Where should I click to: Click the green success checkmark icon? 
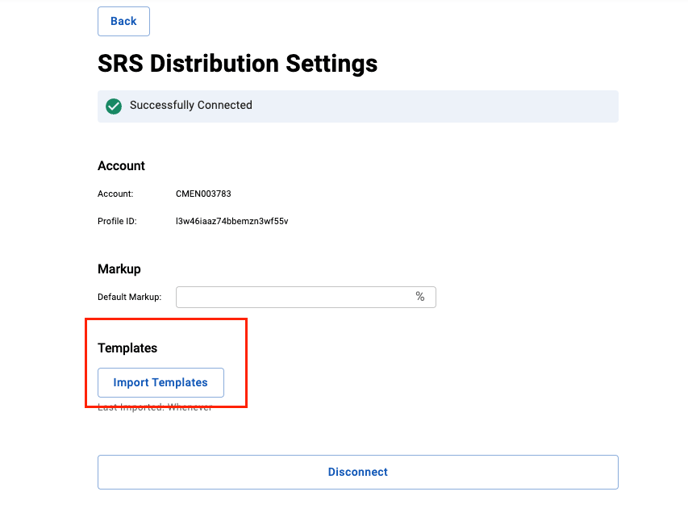(114, 106)
